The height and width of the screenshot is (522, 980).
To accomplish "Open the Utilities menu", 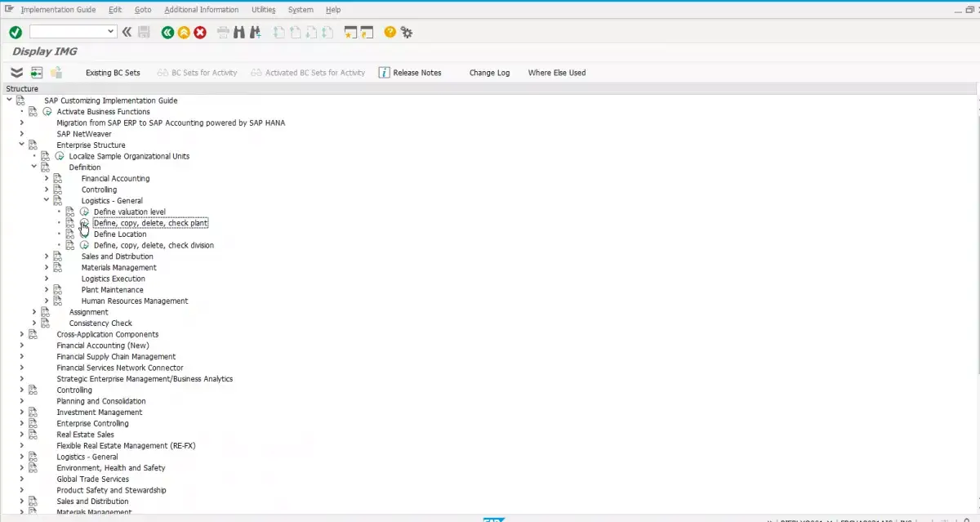I will [x=264, y=10].
